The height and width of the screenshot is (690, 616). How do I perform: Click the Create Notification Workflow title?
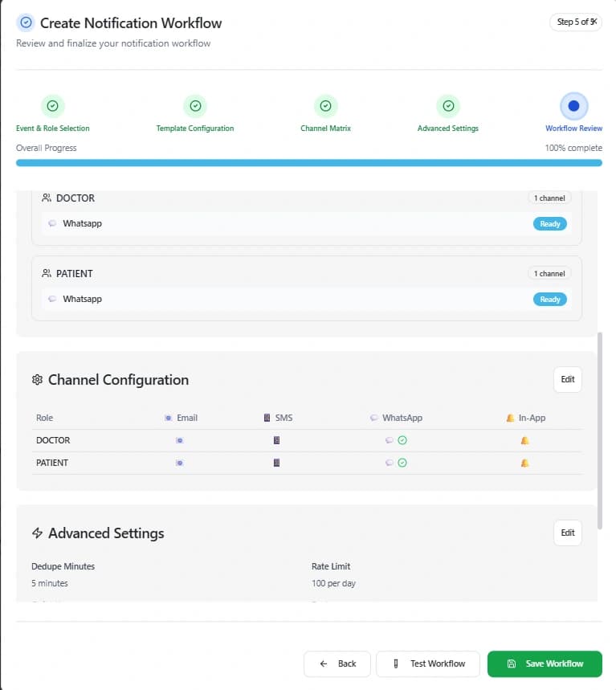click(x=131, y=22)
